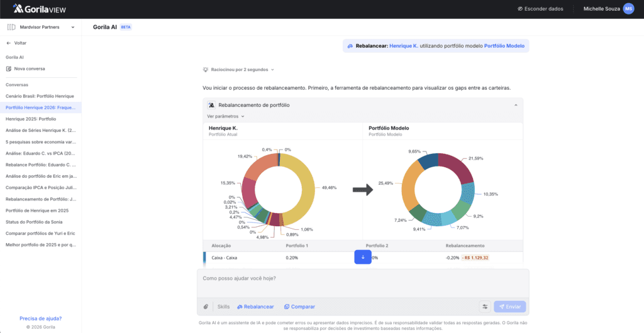Open chat settings sliders icon
This screenshot has height=333, width=644.
[485, 307]
